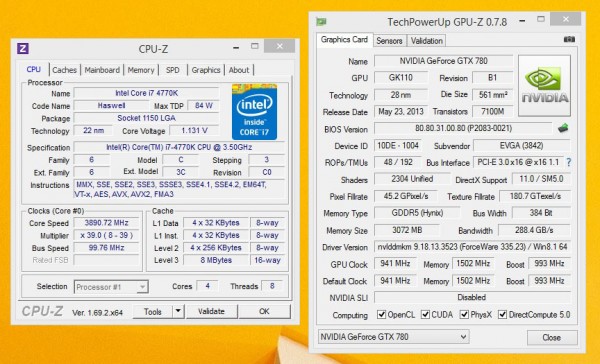Expand the Tools button dropdown arrow

coord(178,311)
